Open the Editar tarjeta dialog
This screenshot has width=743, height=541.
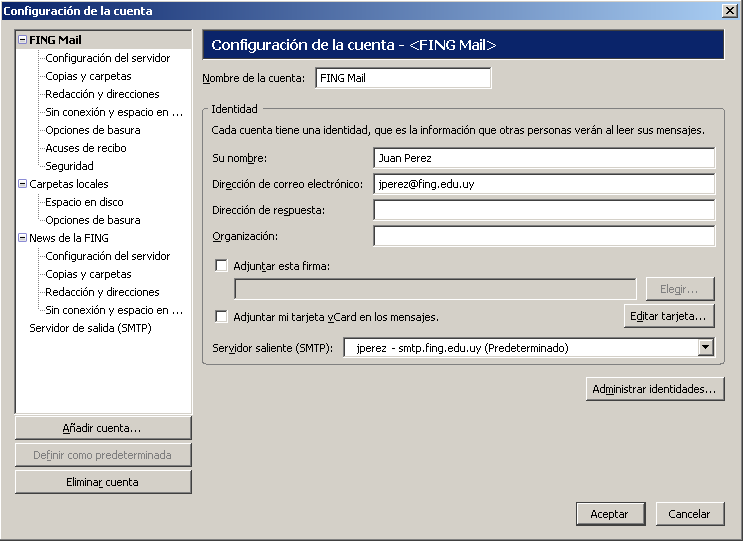pyautogui.click(x=669, y=316)
